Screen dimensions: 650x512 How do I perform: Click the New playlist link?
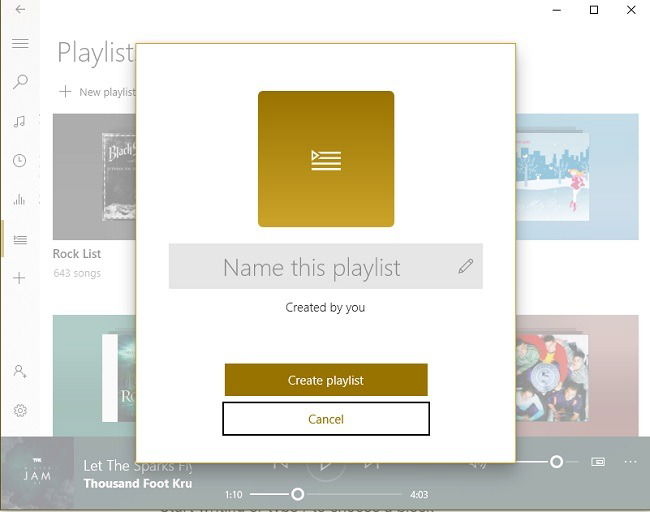pyautogui.click(x=97, y=92)
